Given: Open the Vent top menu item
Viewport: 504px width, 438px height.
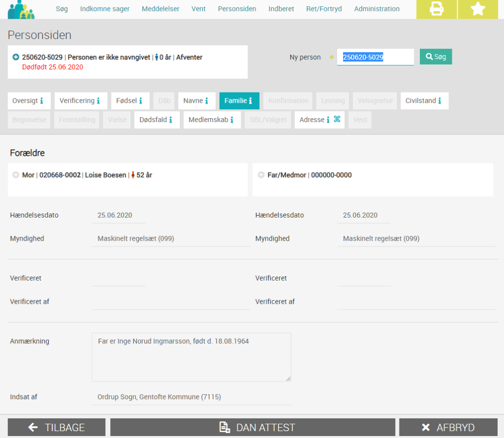Looking at the screenshot, I should tap(199, 9).
